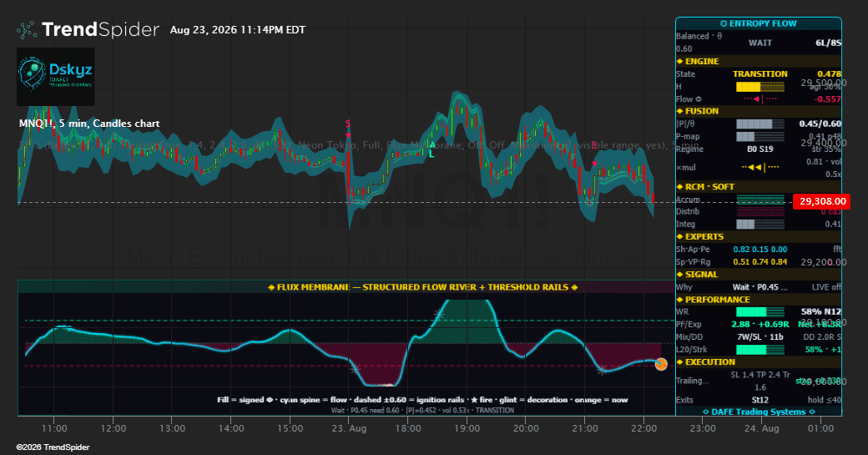Click the 18:00 time axis label
868x455 pixels.
(x=408, y=428)
